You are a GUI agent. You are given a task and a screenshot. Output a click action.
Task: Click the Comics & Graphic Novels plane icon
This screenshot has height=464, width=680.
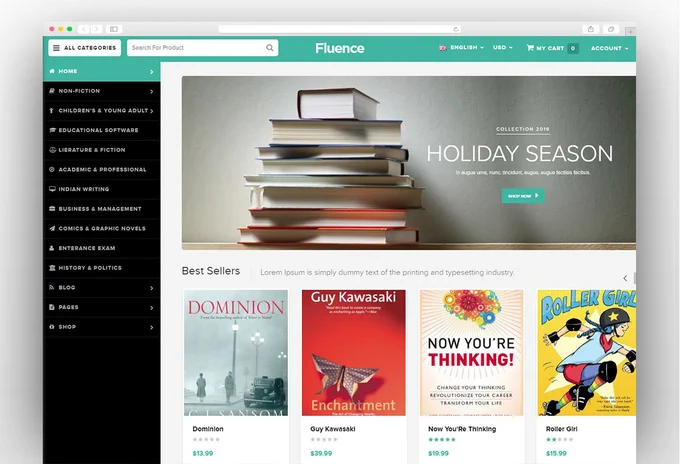(x=52, y=229)
